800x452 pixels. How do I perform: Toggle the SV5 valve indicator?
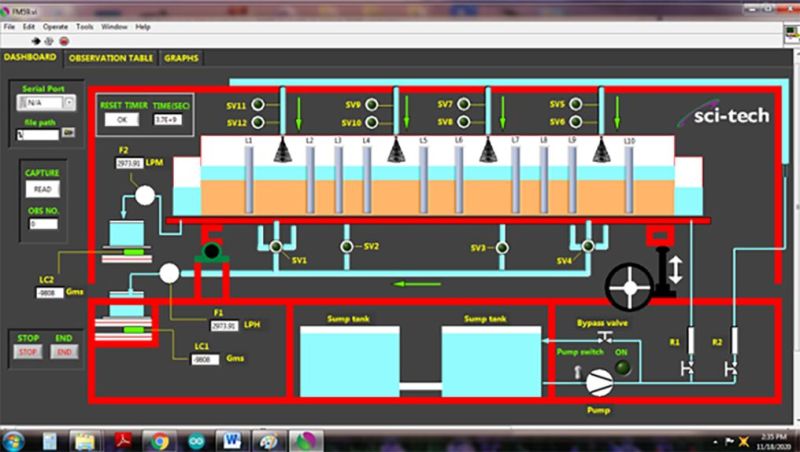[x=590, y=104]
